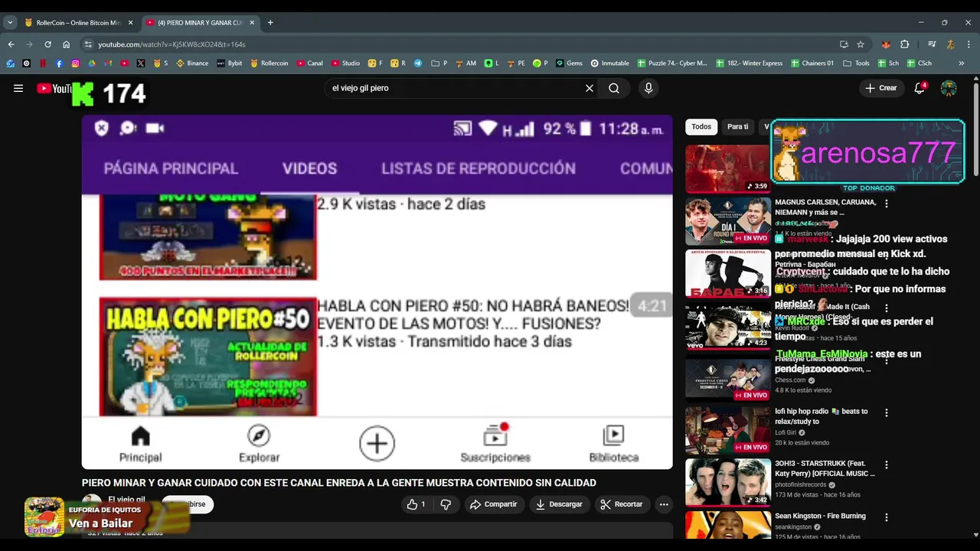The height and width of the screenshot is (551, 980).
Task: Click the Crear button
Action: point(881,88)
